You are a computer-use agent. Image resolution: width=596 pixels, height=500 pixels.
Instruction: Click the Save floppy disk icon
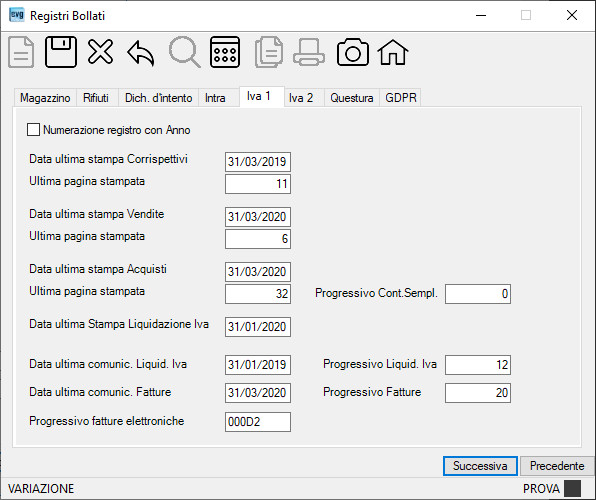61,52
